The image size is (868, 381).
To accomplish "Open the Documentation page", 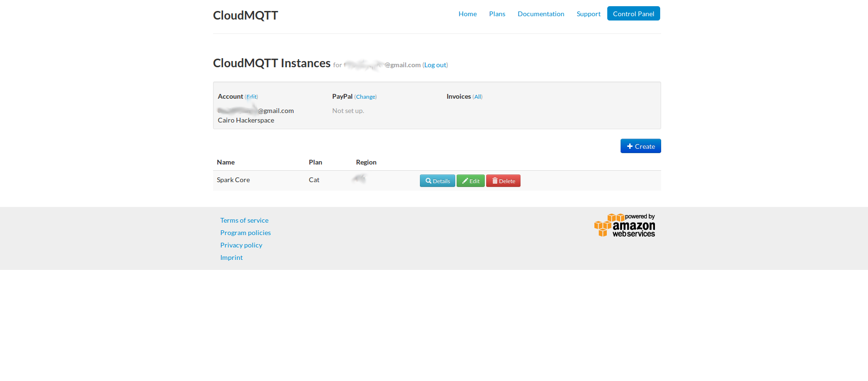I will tap(541, 14).
